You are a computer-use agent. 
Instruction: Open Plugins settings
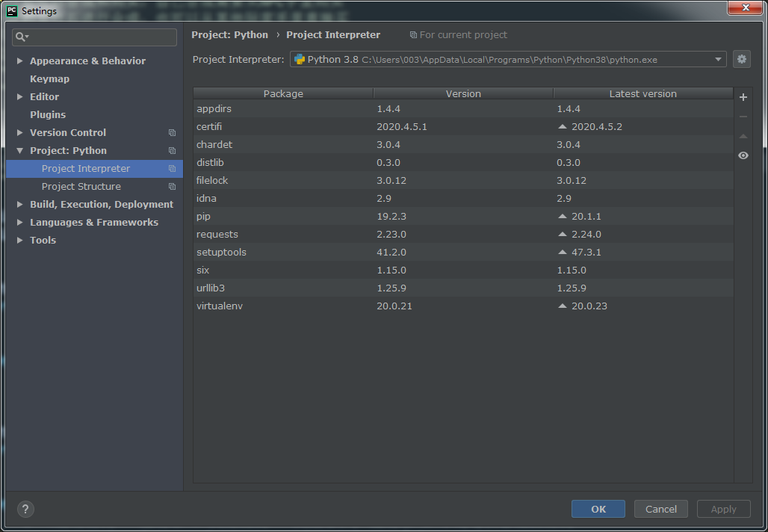click(x=48, y=114)
